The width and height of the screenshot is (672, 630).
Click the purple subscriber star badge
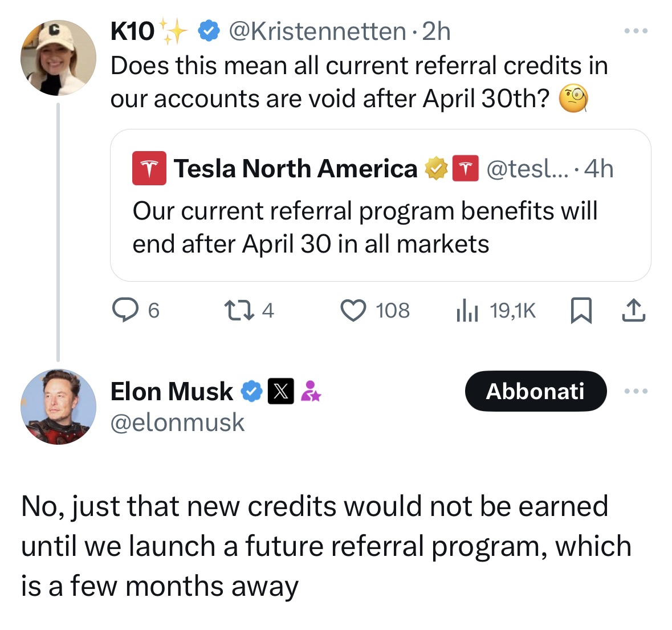[x=311, y=391]
